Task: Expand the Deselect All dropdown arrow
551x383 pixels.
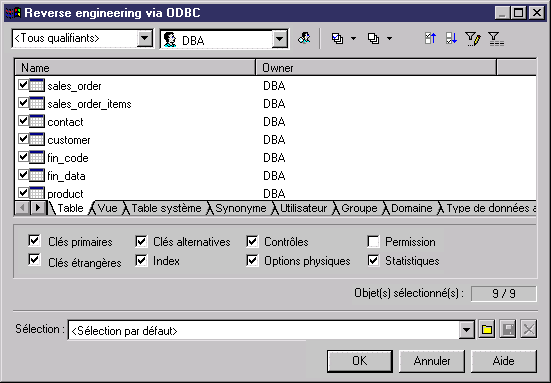Action: point(389,38)
